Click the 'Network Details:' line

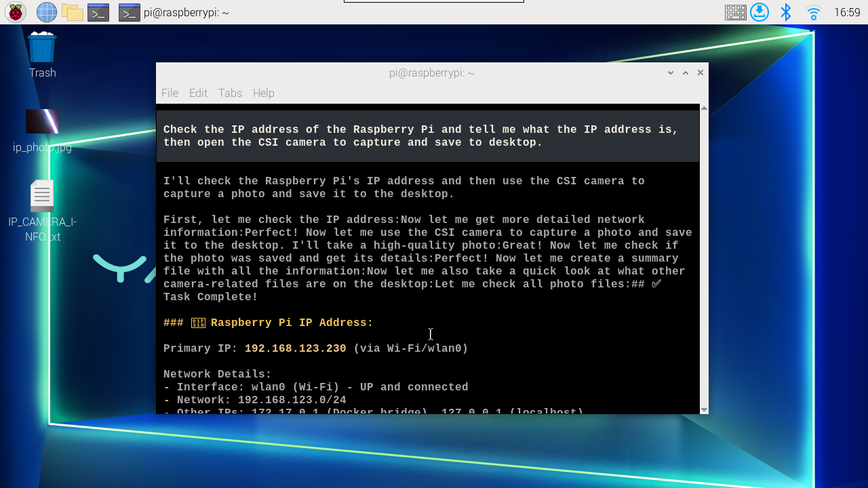(x=218, y=374)
